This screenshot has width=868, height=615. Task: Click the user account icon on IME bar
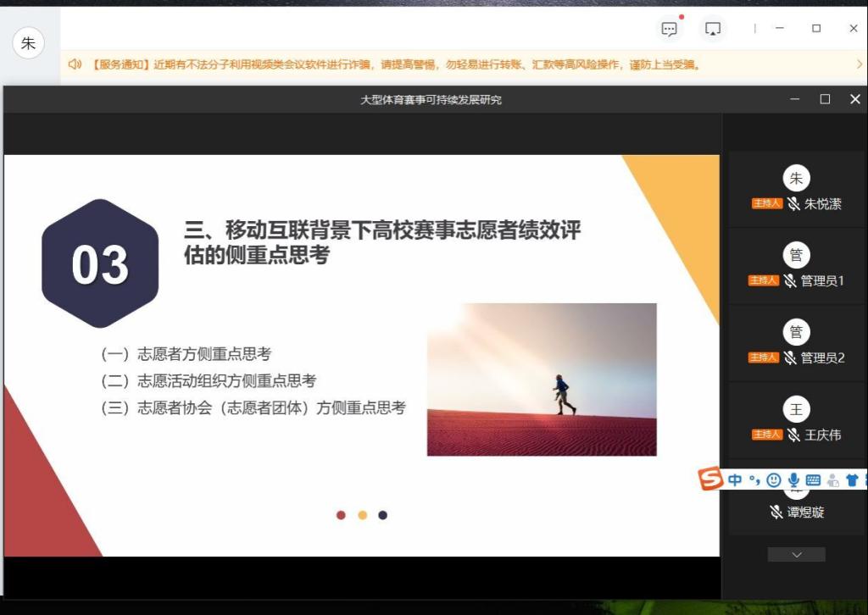coord(832,480)
